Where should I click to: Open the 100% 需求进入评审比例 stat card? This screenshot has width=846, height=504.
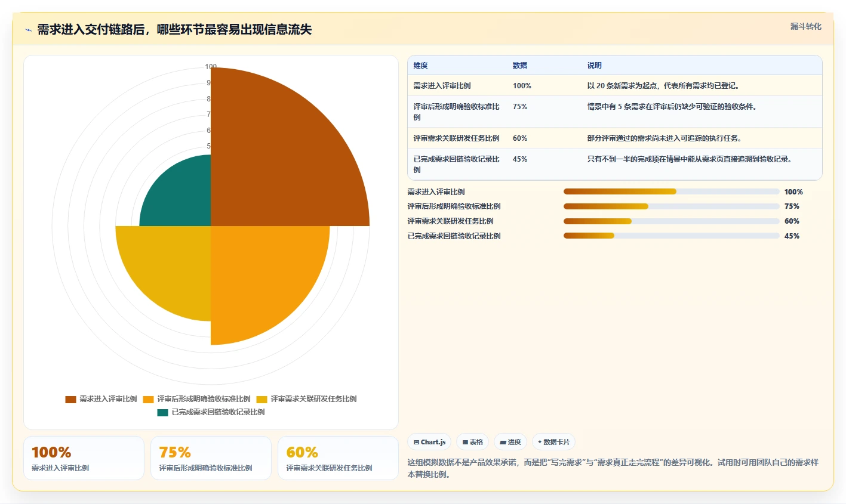point(84,458)
